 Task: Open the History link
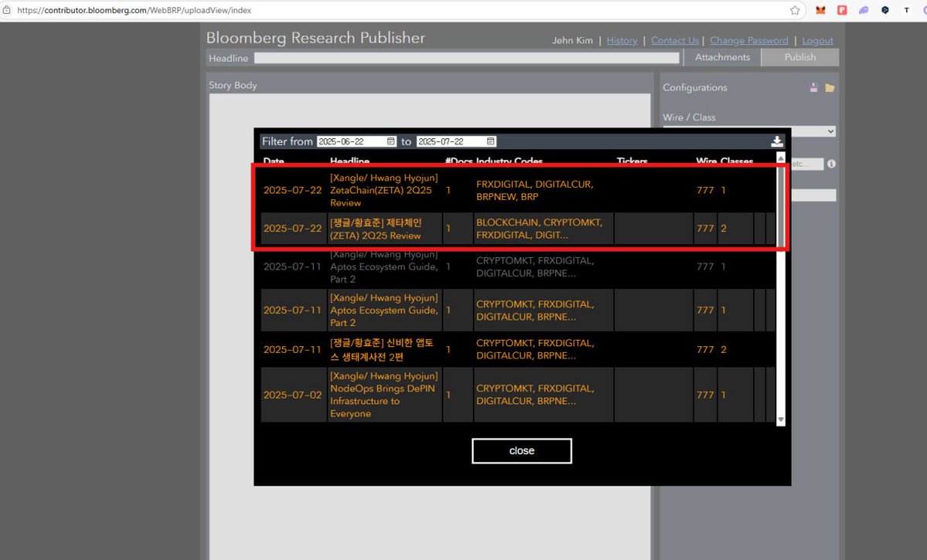click(x=622, y=40)
